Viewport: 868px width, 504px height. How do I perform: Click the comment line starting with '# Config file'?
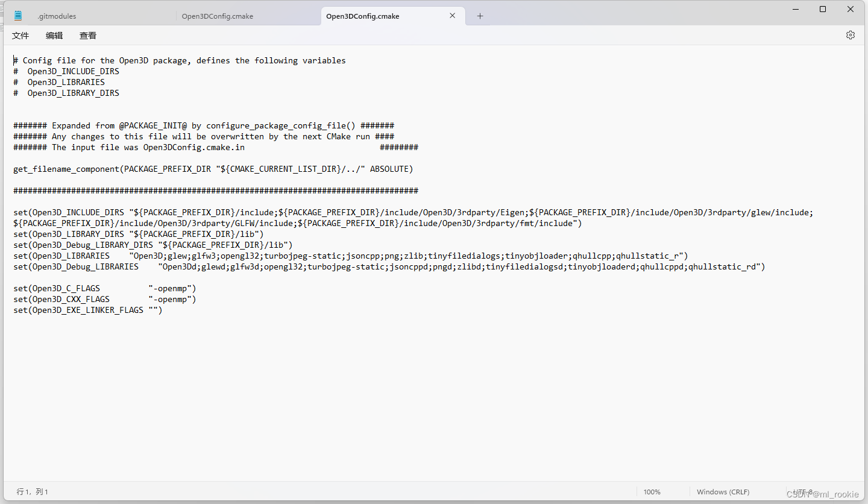click(180, 60)
